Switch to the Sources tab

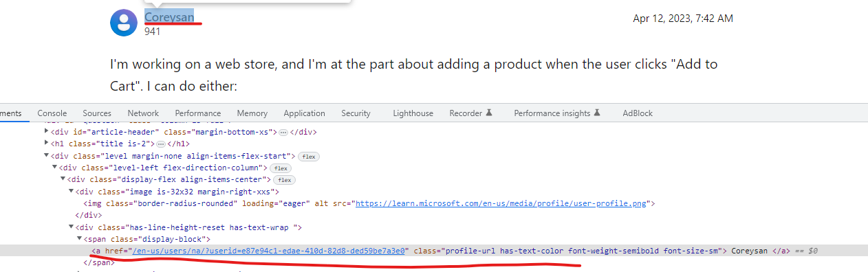[x=97, y=113]
